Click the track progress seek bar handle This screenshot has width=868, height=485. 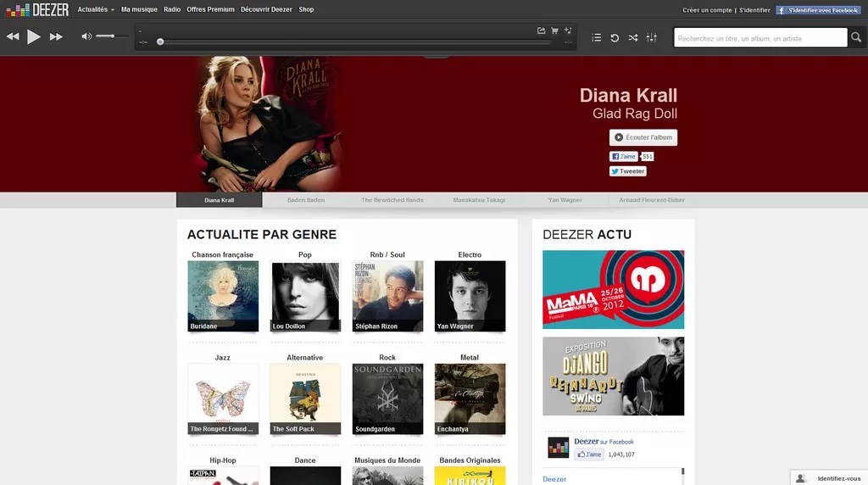point(160,42)
